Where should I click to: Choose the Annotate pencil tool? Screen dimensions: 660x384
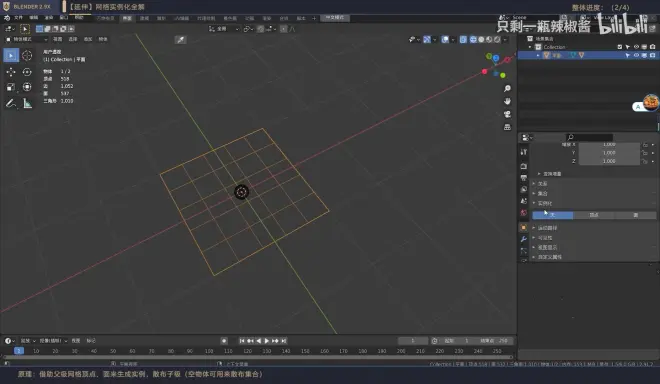(11, 103)
